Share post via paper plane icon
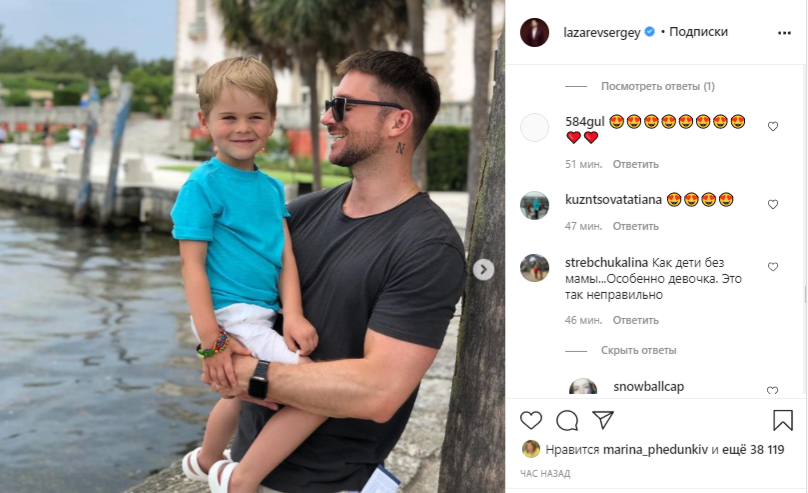 (603, 420)
